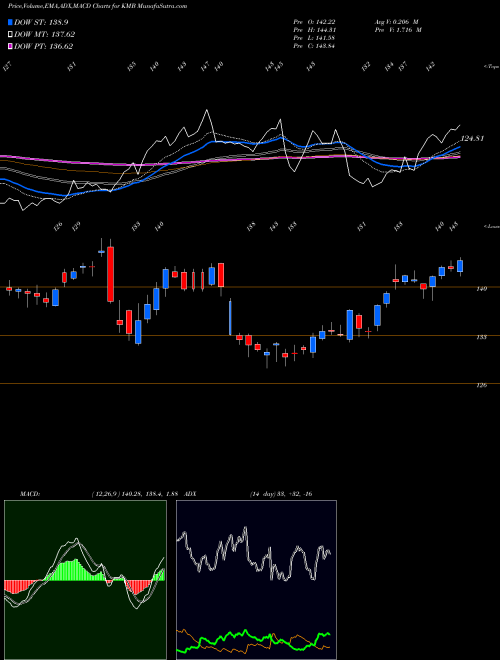Click the '140' price level label on right axis
Viewport: 500px width, 660px height.
tap(482, 289)
